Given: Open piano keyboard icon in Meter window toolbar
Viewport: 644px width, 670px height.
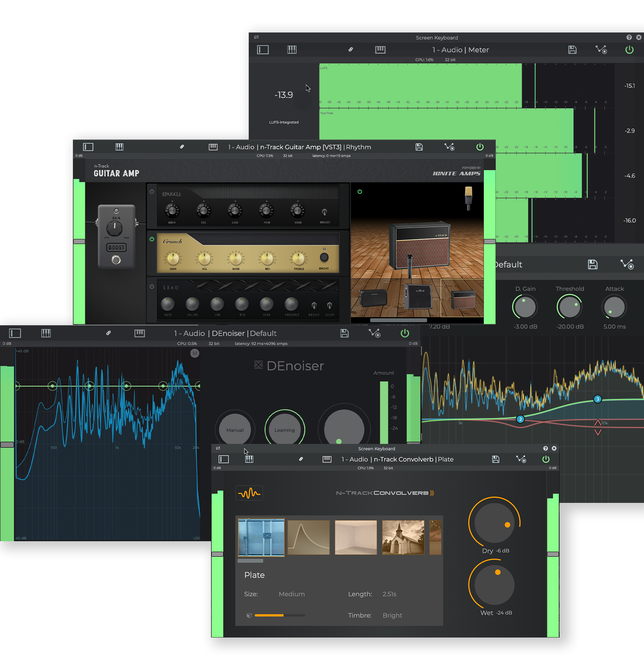Looking at the screenshot, I should pyautogui.click(x=292, y=50).
